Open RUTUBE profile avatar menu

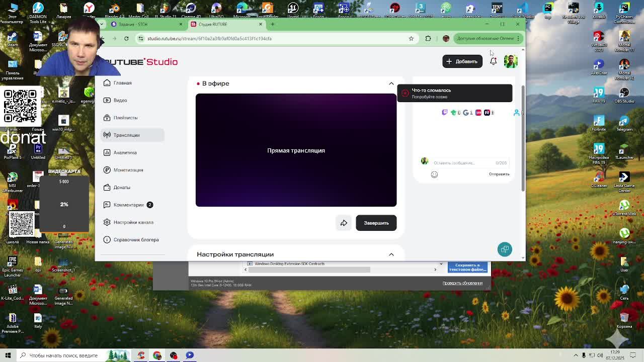pyautogui.click(x=511, y=61)
